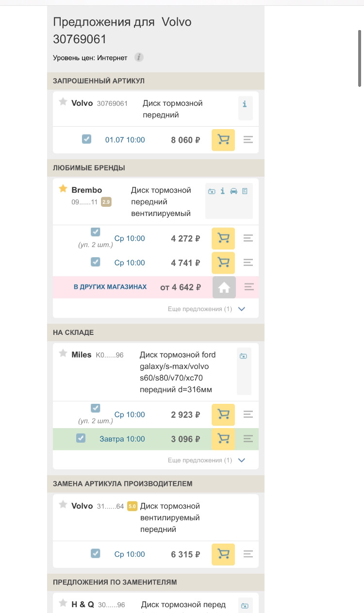Image resolution: width=364 pixels, height=613 pixels.
Task: Toggle Brembo favorite brand star
Action: click(x=63, y=189)
